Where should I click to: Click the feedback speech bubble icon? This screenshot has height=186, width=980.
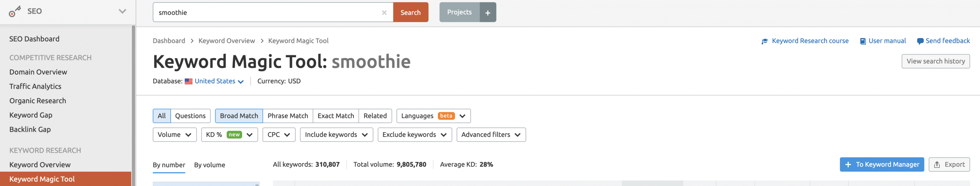point(920,41)
